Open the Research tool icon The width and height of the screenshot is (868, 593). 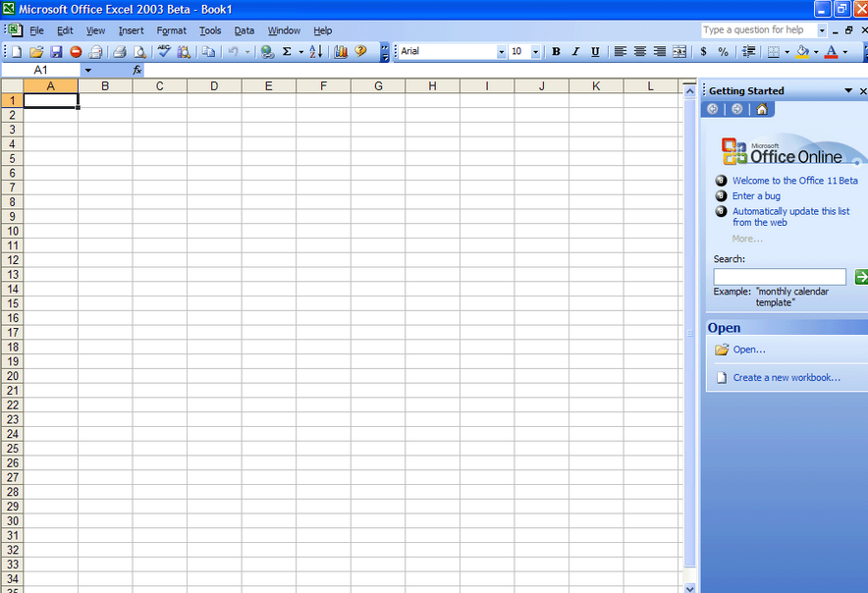[184, 51]
